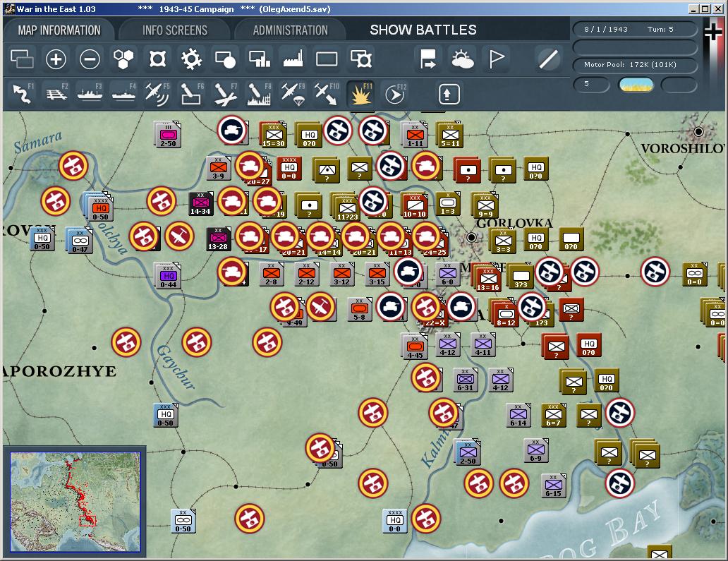Click the Motor Pool 172K (101K) field

(x=635, y=64)
